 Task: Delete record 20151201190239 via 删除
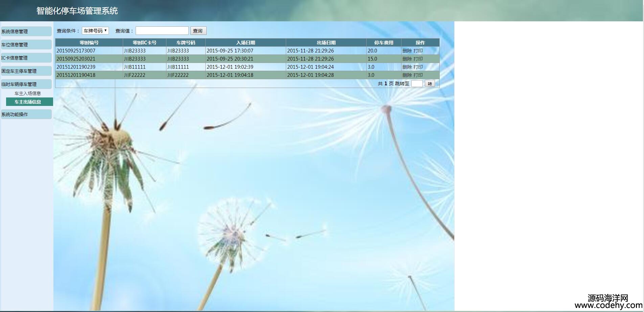[x=407, y=67]
